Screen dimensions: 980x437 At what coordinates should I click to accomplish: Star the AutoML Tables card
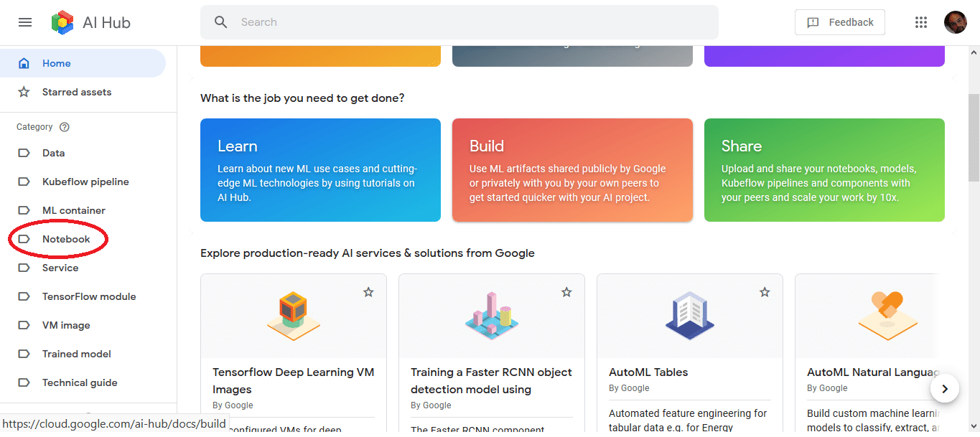(765, 292)
